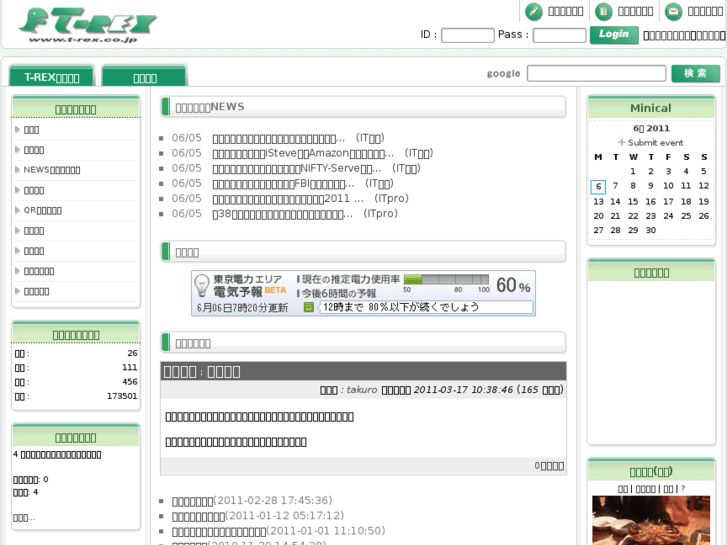This screenshot has height=545, width=727.
Task: Click the counter value 456
Action: (x=130, y=382)
